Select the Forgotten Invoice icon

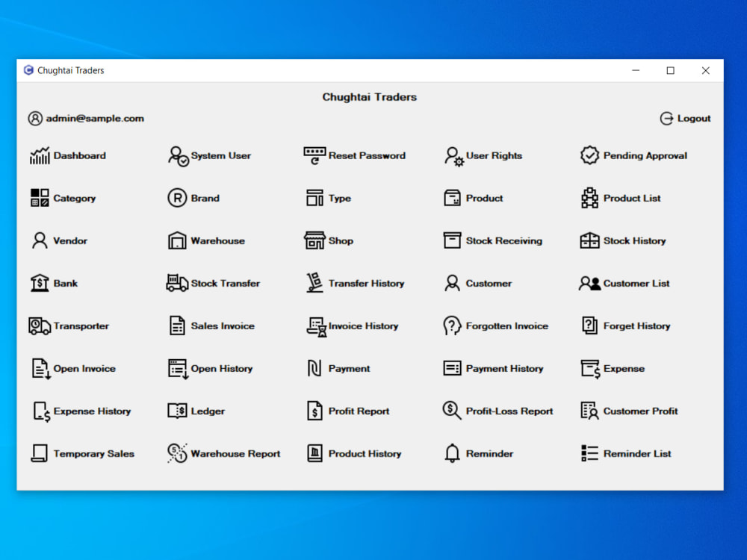451,326
